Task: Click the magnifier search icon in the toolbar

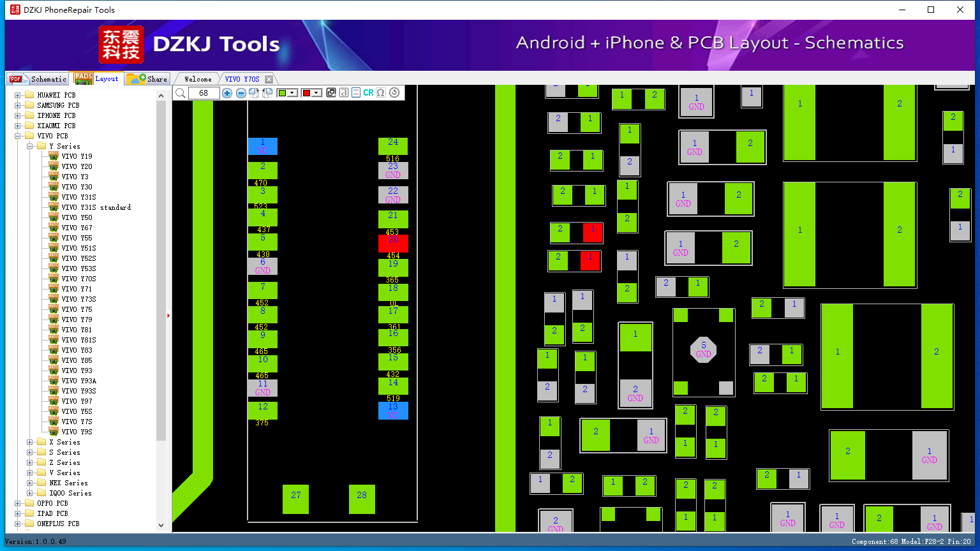Action: pyautogui.click(x=181, y=93)
